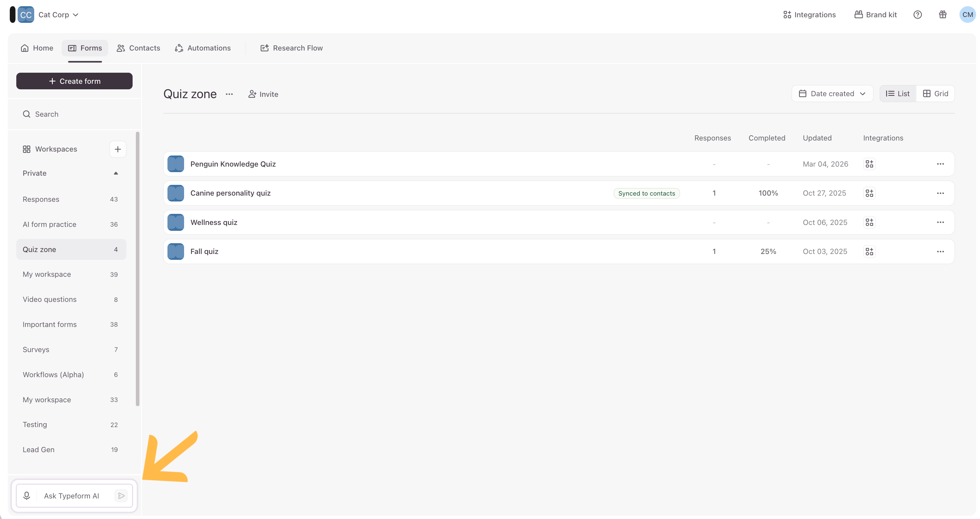
Task: Click the sidebar workspace list scrollbar
Action: (x=137, y=269)
